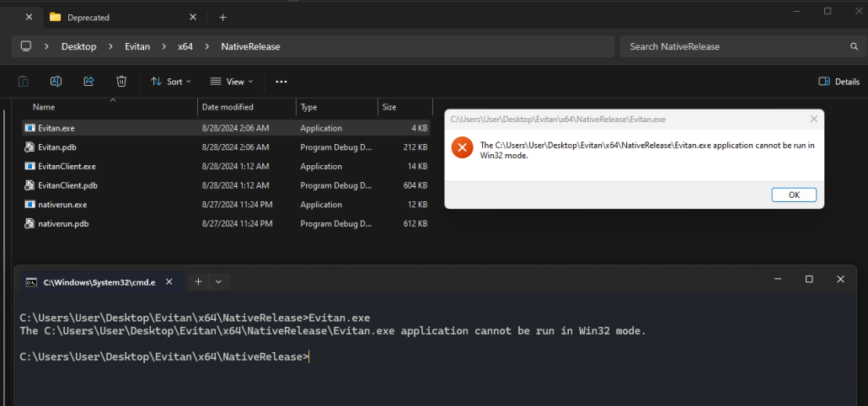The height and width of the screenshot is (406, 868).
Task: Toggle the Details pane button
Action: click(839, 82)
